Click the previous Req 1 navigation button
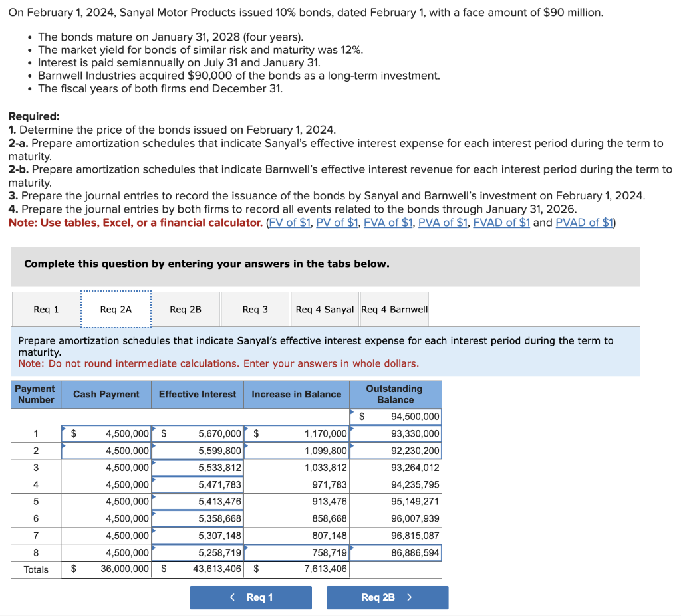The height and width of the screenshot is (616, 681). 251,597
